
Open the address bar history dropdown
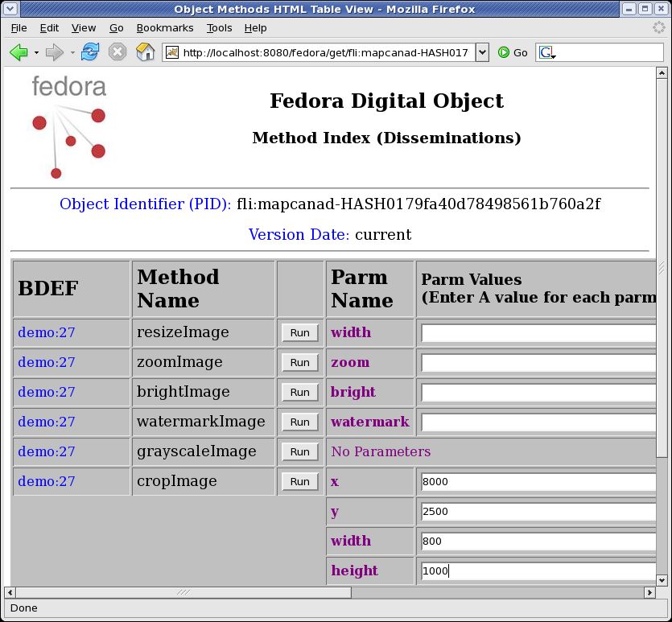pos(482,52)
